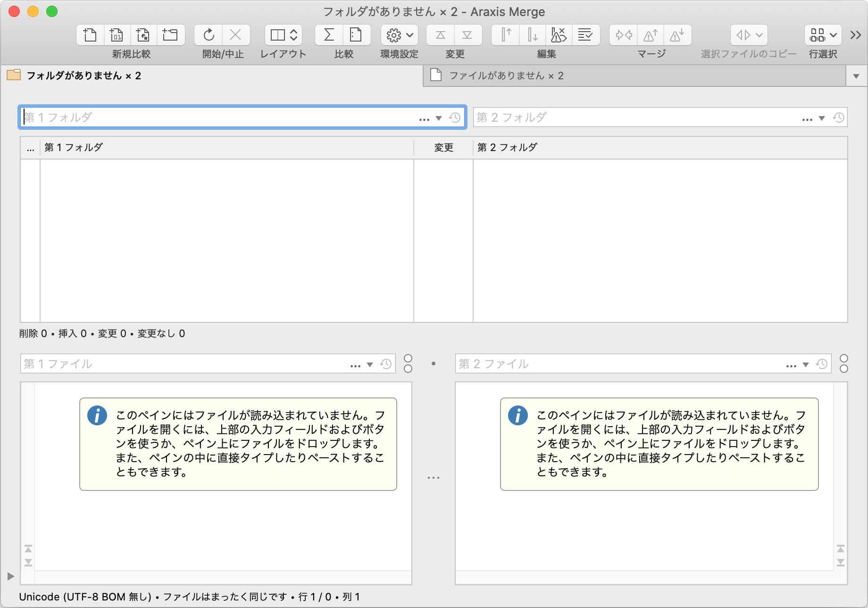The image size is (868, 608).
Task: Select lower circle button beside 第 1 ファイル field
Action: click(408, 369)
